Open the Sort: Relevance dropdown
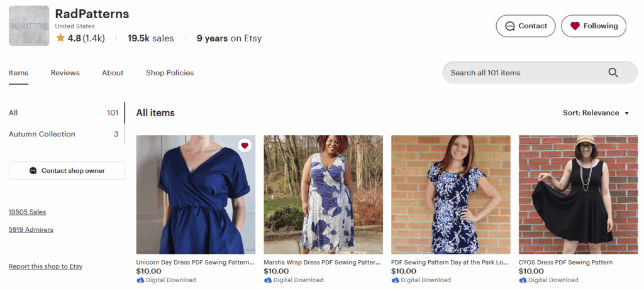 pos(596,113)
